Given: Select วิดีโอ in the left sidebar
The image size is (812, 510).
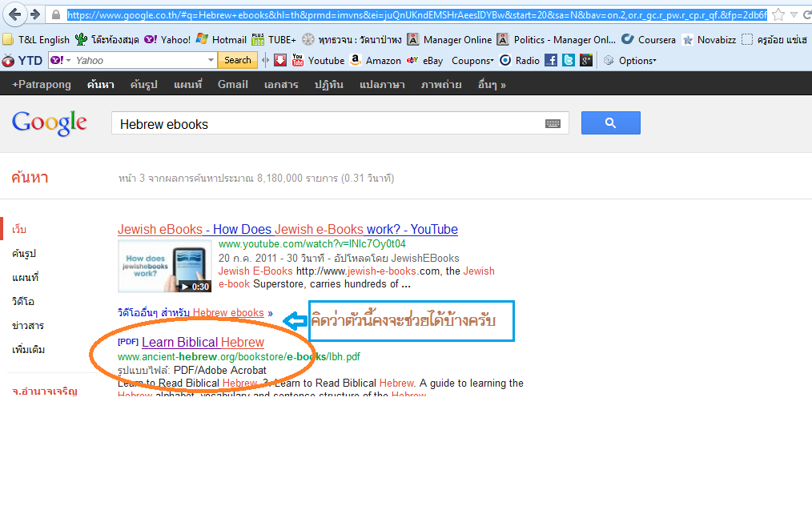Looking at the screenshot, I should click(x=22, y=301).
